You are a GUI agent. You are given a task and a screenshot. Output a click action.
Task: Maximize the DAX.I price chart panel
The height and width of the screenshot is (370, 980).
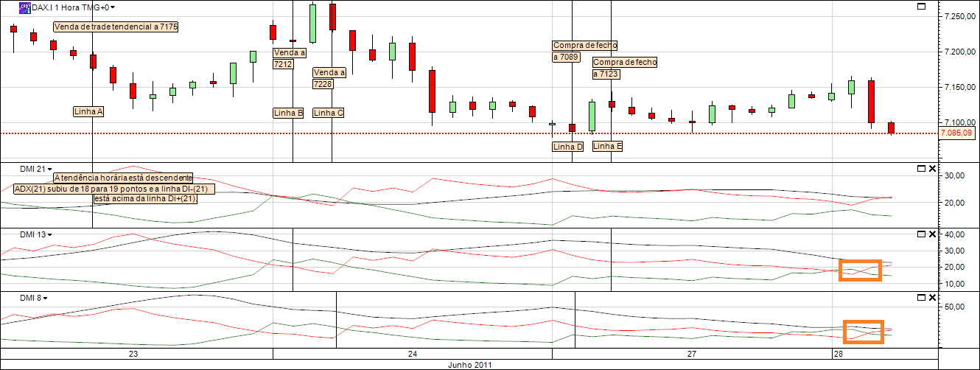coord(920,6)
